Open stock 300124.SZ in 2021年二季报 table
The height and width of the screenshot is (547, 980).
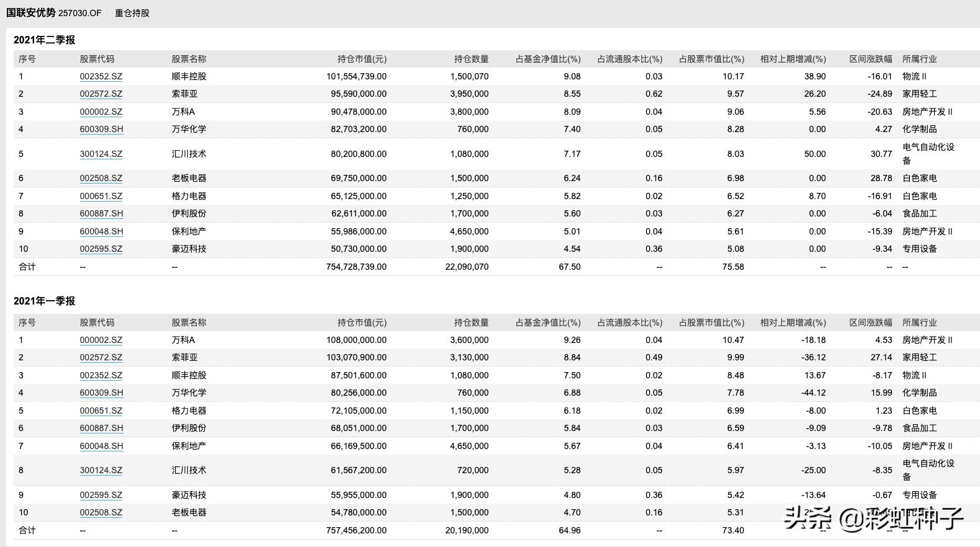(x=101, y=154)
